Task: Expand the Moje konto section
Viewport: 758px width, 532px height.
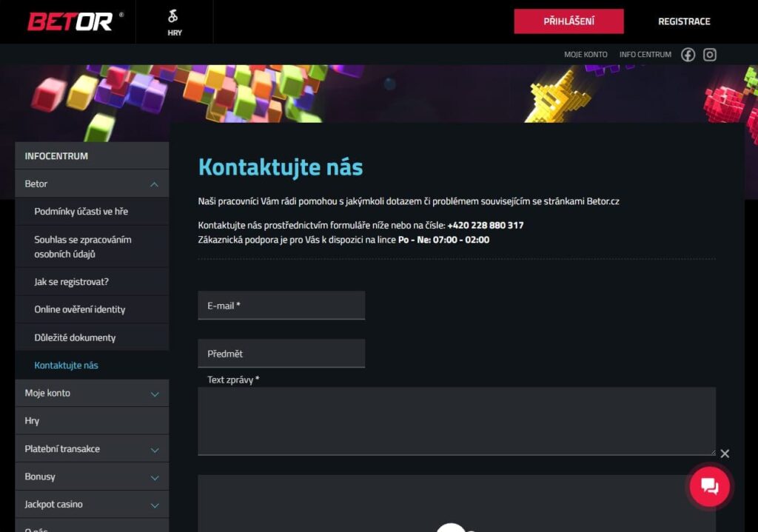Action: (x=155, y=393)
